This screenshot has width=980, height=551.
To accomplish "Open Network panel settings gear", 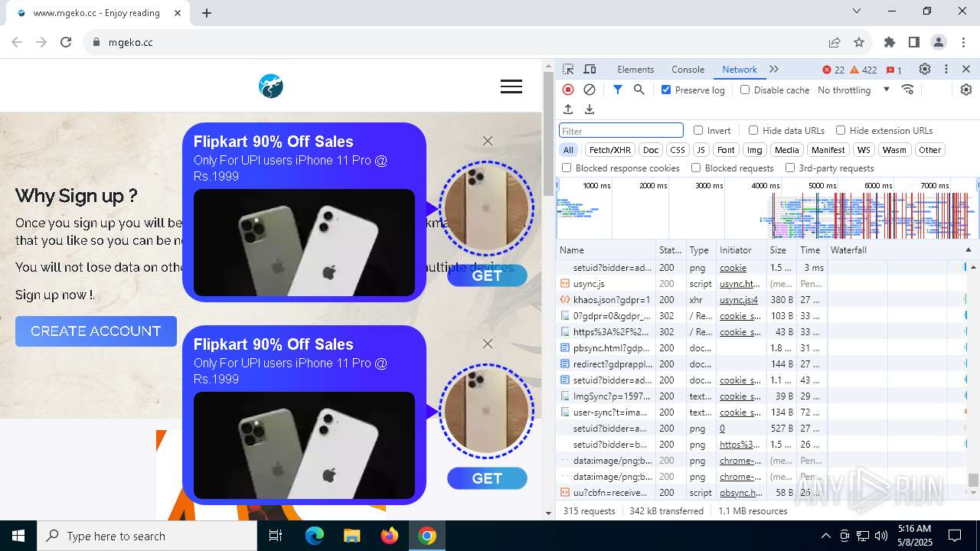I will click(x=966, y=90).
